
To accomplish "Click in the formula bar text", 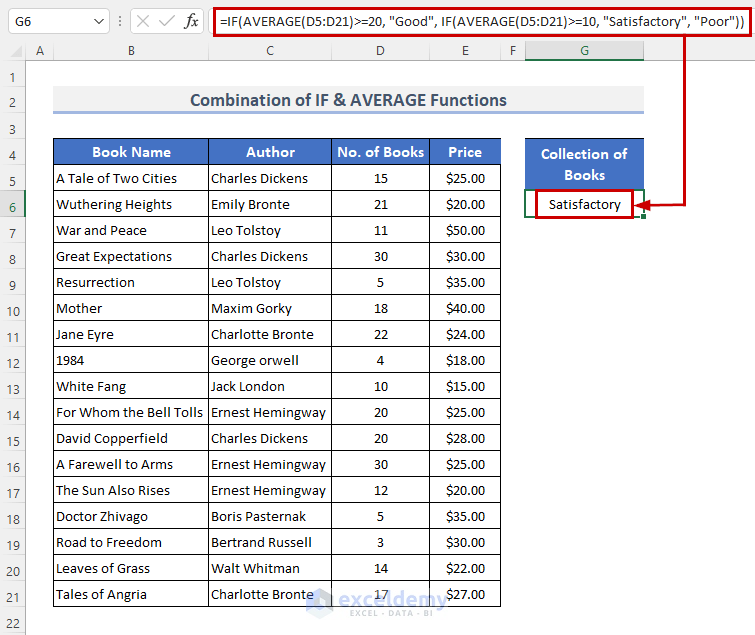I will tap(480, 21).
